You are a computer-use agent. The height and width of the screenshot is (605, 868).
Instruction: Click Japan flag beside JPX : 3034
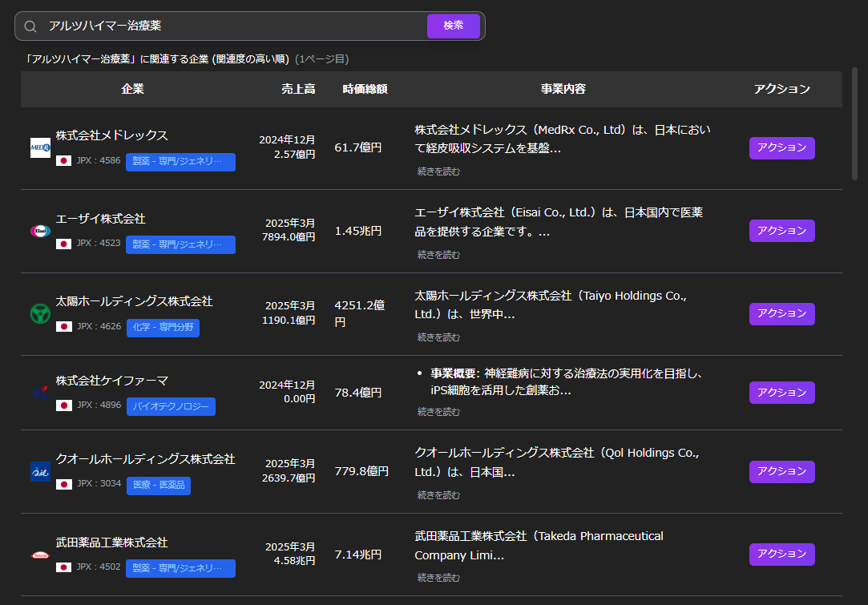pos(63,484)
